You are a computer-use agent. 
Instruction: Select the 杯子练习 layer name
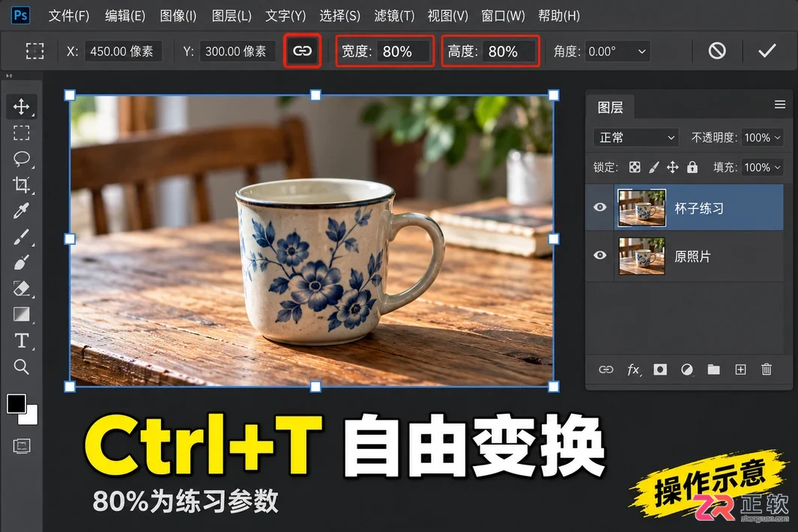point(699,208)
